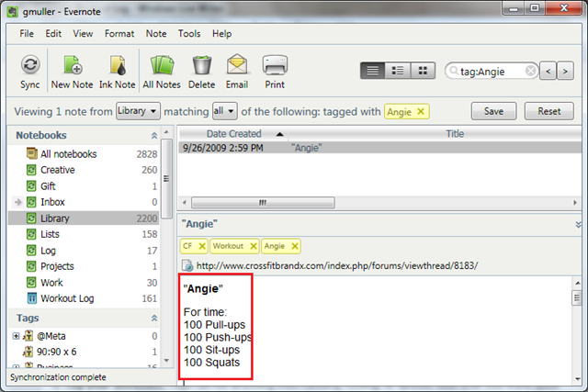
Task: Switch to list view mode button
Action: [372, 71]
